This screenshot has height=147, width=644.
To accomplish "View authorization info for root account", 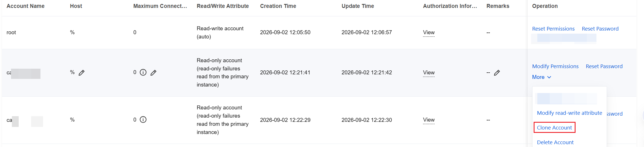I will [x=429, y=33].
